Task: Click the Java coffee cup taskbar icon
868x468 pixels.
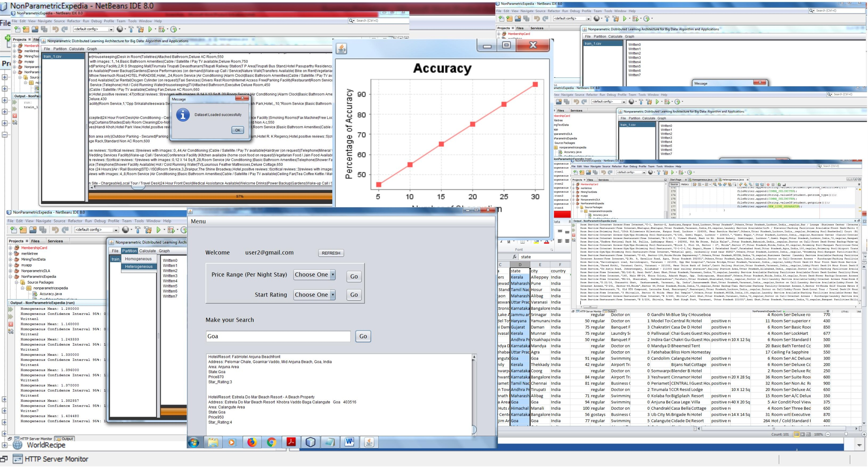Action: (x=369, y=443)
